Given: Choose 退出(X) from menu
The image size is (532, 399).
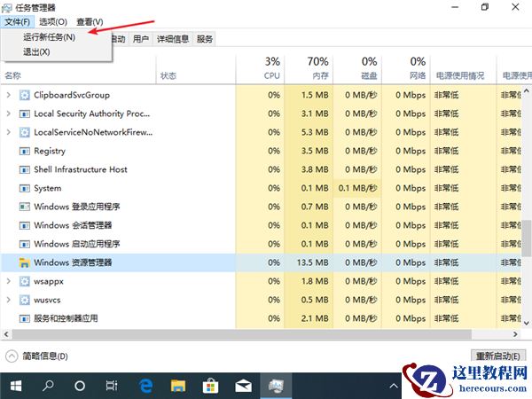Looking at the screenshot, I should pyautogui.click(x=36, y=52).
